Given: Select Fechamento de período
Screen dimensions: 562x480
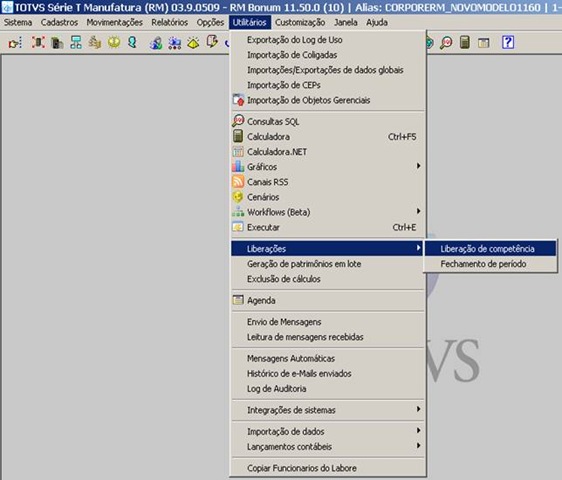Looking at the screenshot, I should pos(490,263).
